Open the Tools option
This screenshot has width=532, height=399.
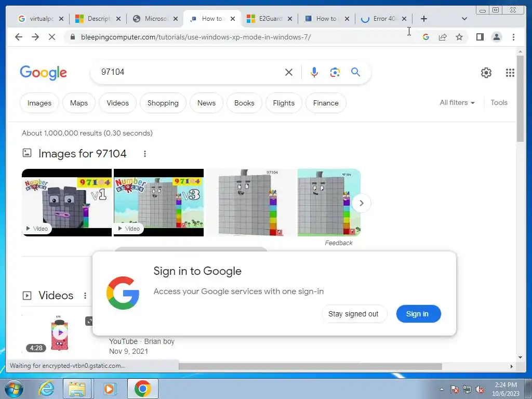click(x=499, y=102)
